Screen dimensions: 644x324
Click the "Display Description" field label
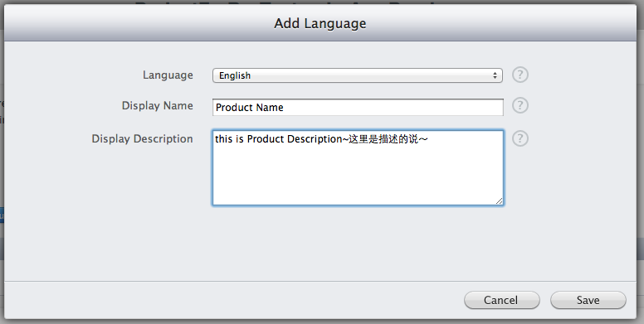(142, 139)
